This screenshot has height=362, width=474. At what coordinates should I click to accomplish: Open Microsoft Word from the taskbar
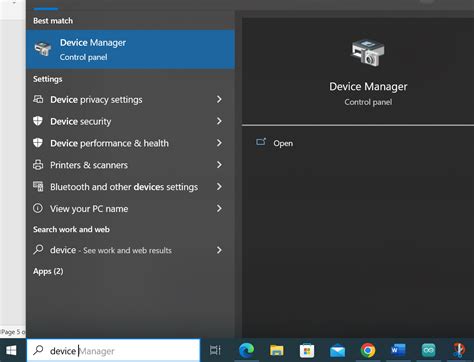(398, 350)
